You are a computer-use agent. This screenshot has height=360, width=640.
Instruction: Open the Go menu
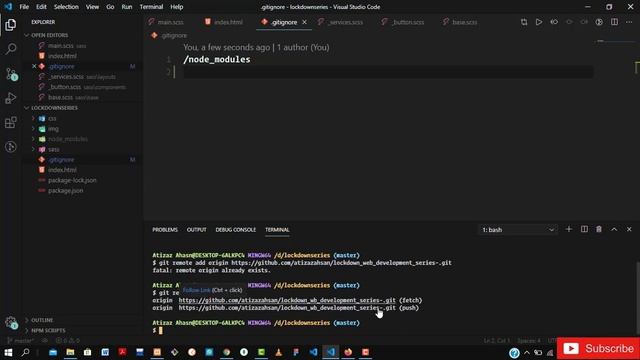pos(110,7)
